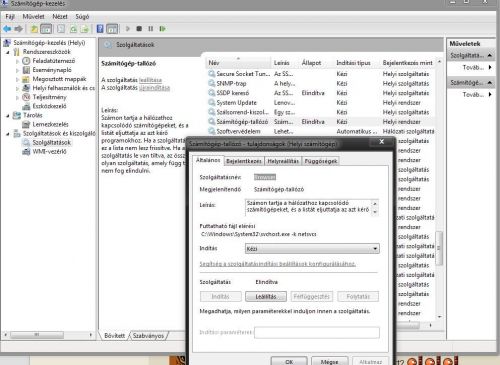Image resolution: width=500 pixels, height=365 pixels.
Task: Select Lemezkezelés under Tárolás
Action: coord(50,124)
